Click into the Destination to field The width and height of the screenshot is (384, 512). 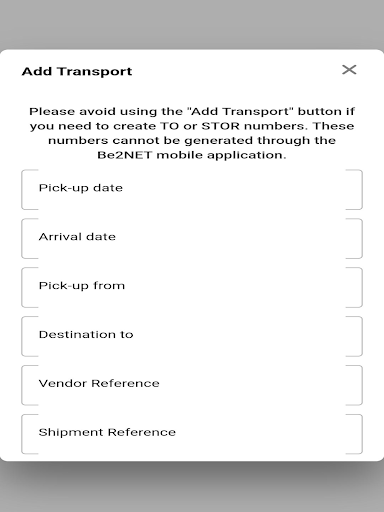192,336
